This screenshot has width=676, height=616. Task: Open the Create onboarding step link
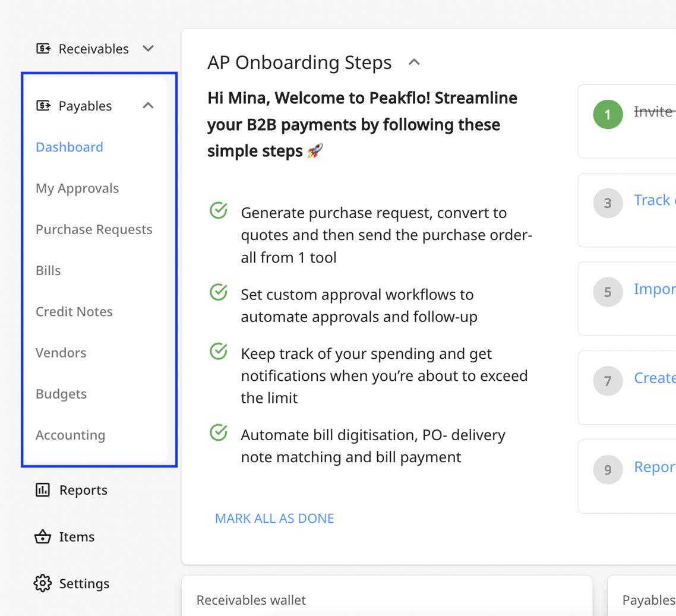pyautogui.click(x=655, y=378)
